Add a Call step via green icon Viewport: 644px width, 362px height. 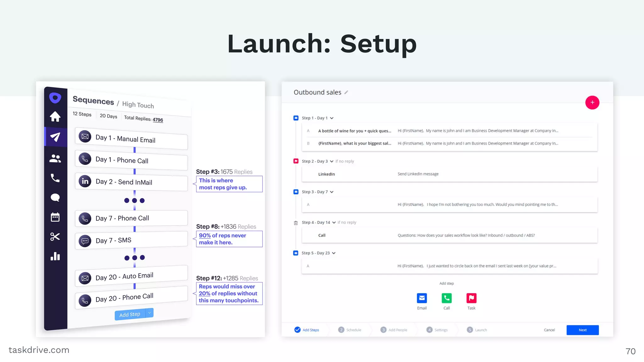pos(447,298)
